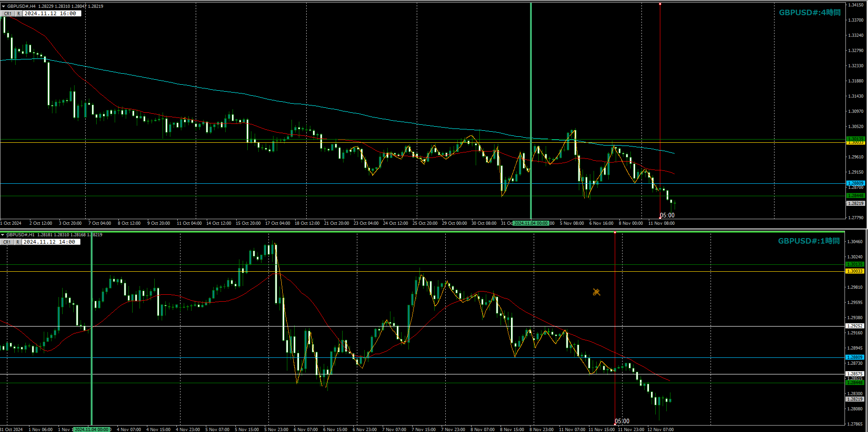
Task: Click the 1.27790 price scale value on the H4 chart
Action: click(x=856, y=218)
